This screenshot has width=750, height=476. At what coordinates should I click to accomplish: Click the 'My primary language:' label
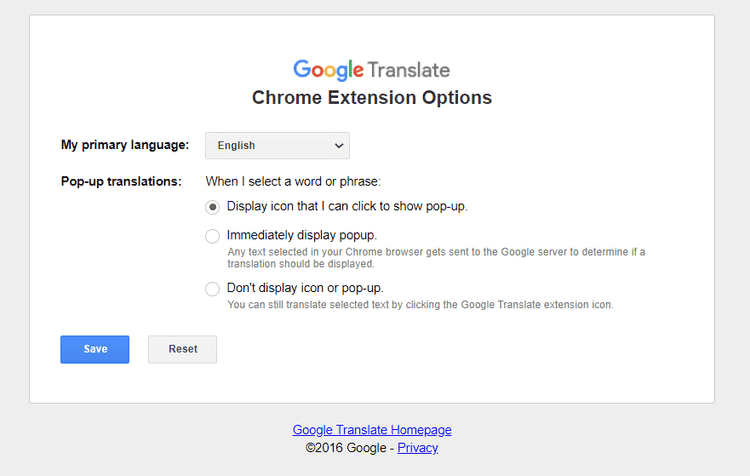(125, 145)
